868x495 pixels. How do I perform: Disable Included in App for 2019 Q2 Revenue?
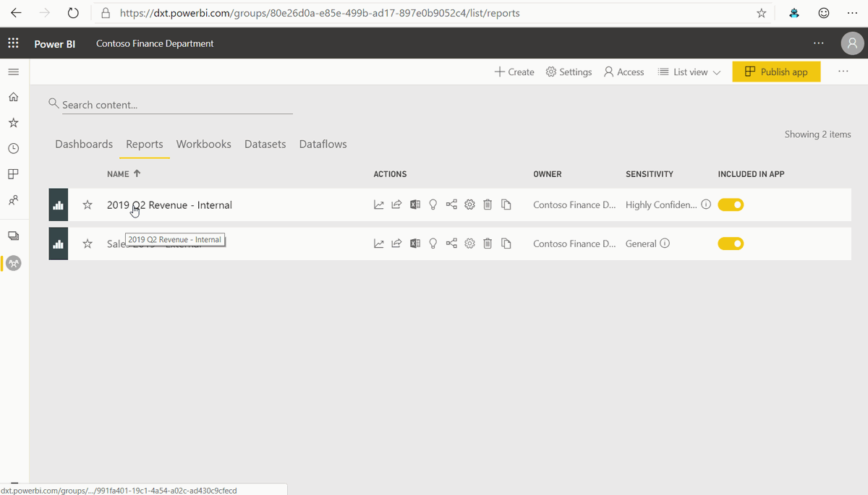731,205
